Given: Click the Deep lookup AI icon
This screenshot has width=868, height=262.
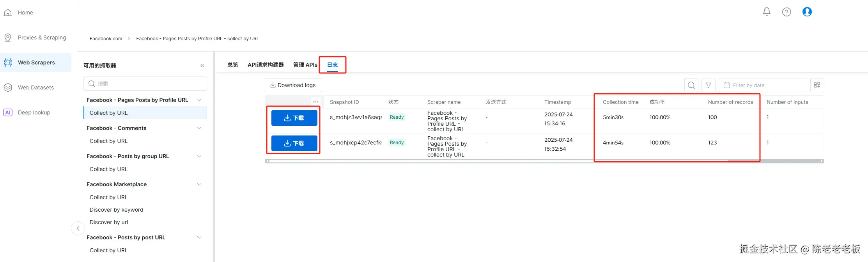Looking at the screenshot, I should click(x=8, y=112).
